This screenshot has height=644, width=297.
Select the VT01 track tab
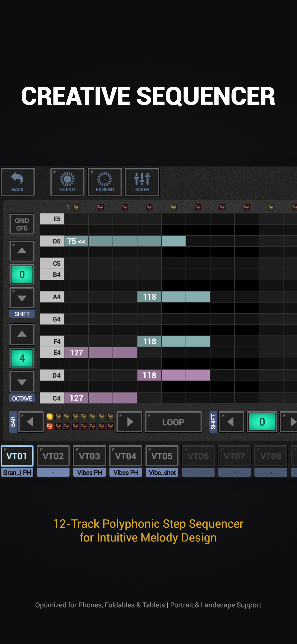[17, 456]
